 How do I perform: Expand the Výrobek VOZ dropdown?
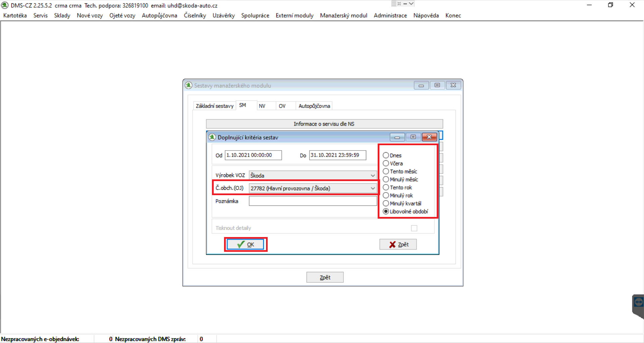pos(373,175)
